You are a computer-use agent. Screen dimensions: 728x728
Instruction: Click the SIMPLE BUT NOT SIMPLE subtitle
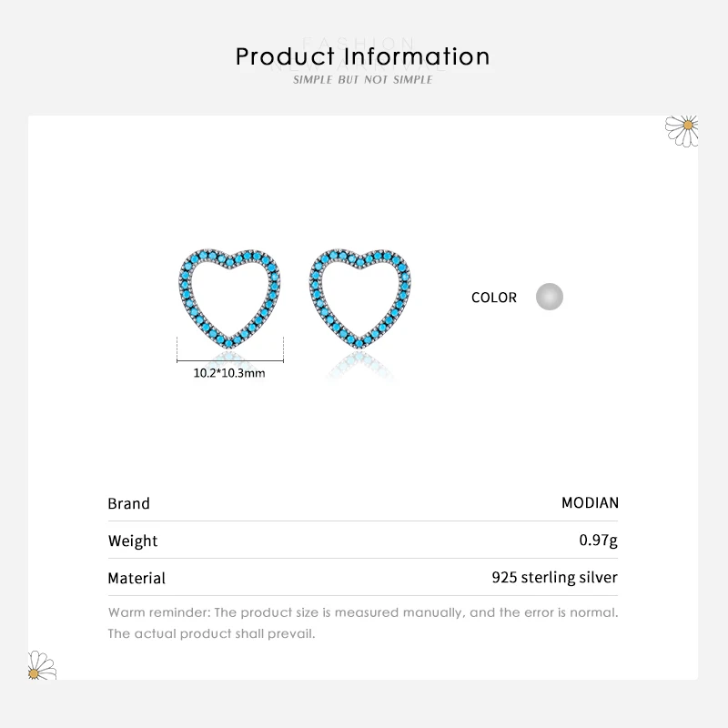[363, 80]
